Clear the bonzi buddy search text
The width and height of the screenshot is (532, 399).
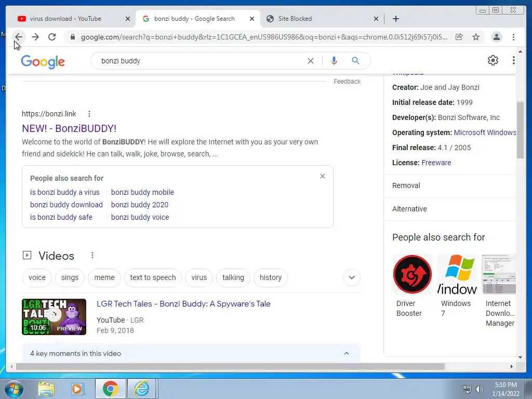point(311,61)
